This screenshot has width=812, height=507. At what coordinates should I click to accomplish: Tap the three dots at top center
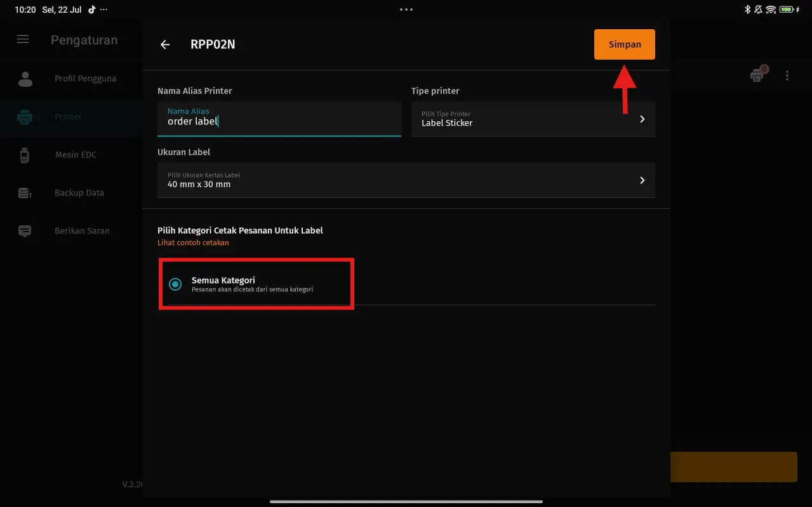click(x=406, y=10)
